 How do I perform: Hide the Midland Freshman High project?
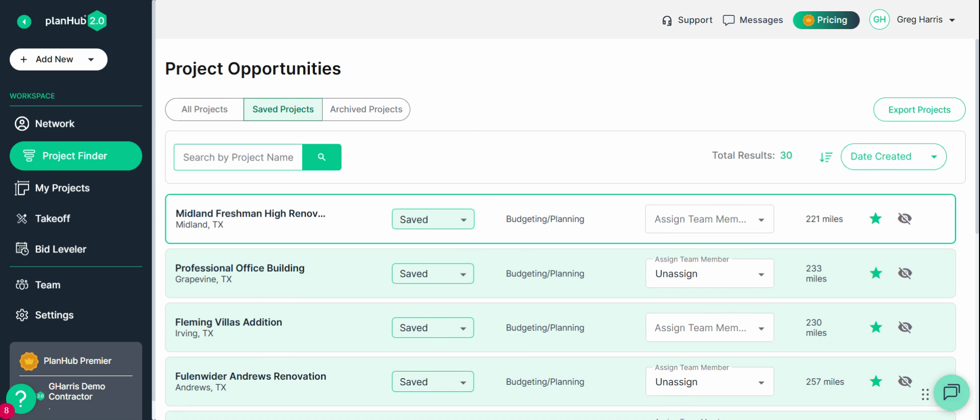point(904,219)
